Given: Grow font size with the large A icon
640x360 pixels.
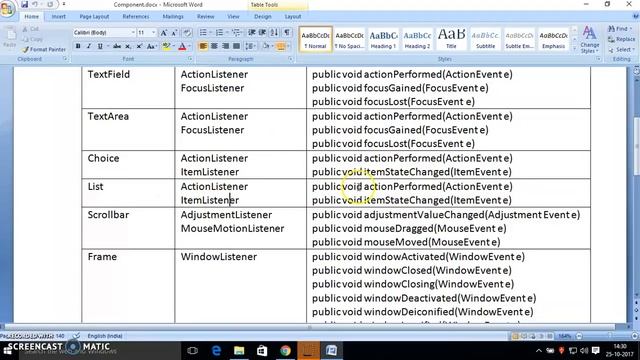Looking at the screenshot, I should (x=164, y=33).
